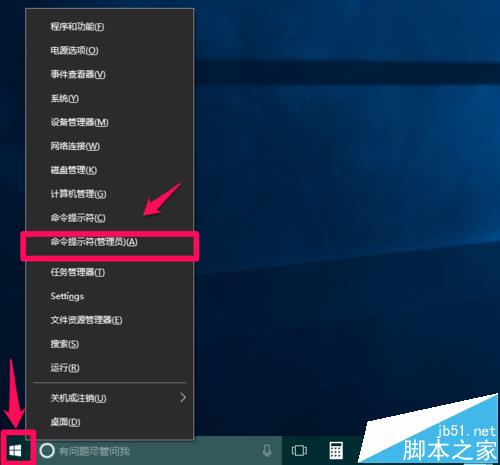Open 网络连接(W)

click(110, 146)
